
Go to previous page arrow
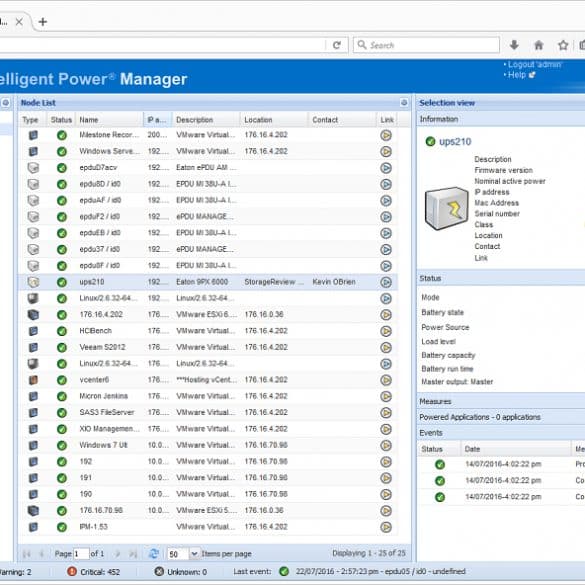click(41, 554)
